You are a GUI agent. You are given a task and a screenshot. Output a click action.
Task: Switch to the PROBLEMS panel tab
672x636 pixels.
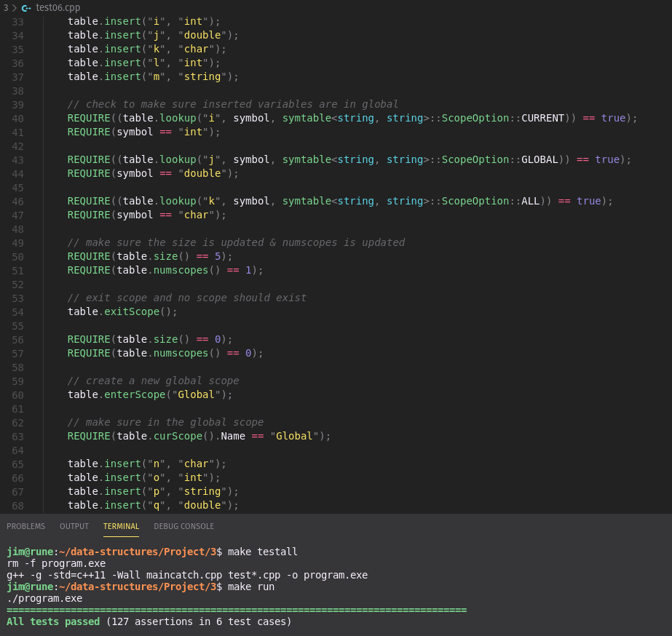pyautogui.click(x=25, y=526)
